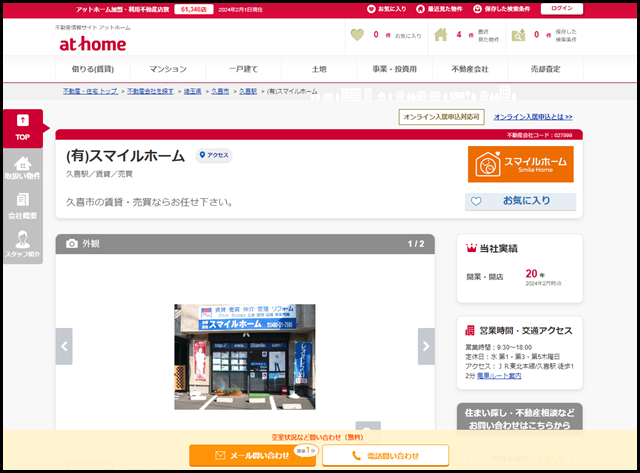Open the green heart favorites counter
Screen dimensions: 640x473
pyautogui.click(x=386, y=35)
